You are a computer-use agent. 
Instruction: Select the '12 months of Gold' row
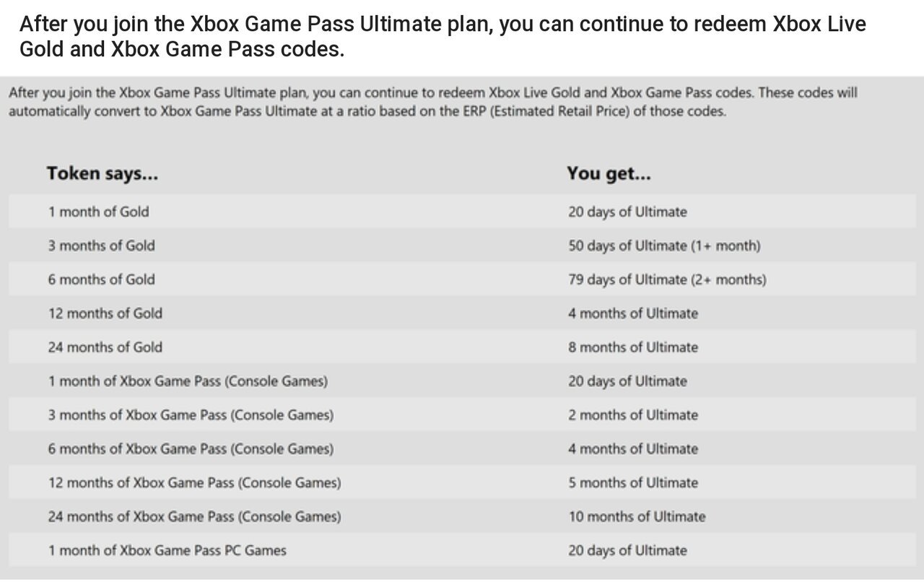(x=462, y=313)
